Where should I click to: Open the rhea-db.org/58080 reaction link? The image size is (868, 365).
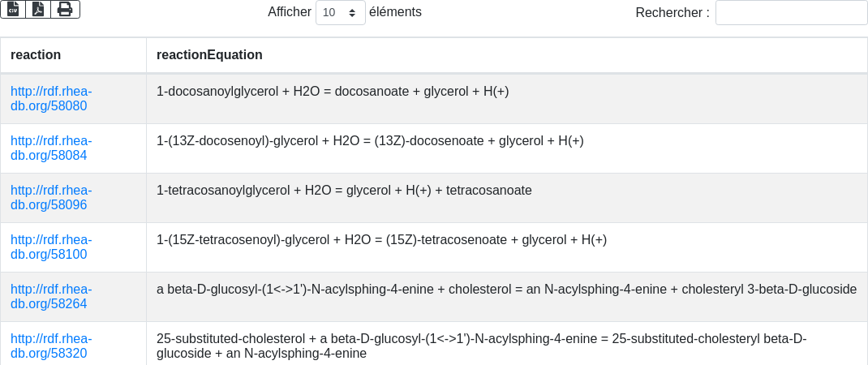(x=51, y=98)
